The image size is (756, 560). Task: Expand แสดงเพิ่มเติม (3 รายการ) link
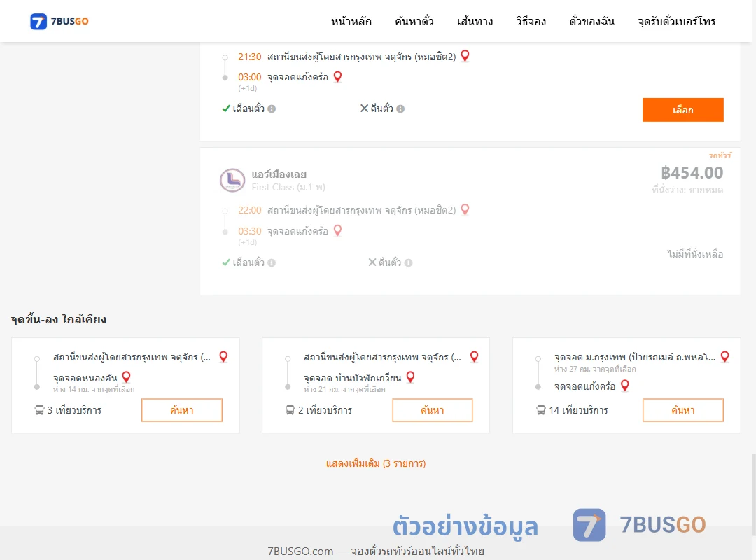click(x=376, y=463)
